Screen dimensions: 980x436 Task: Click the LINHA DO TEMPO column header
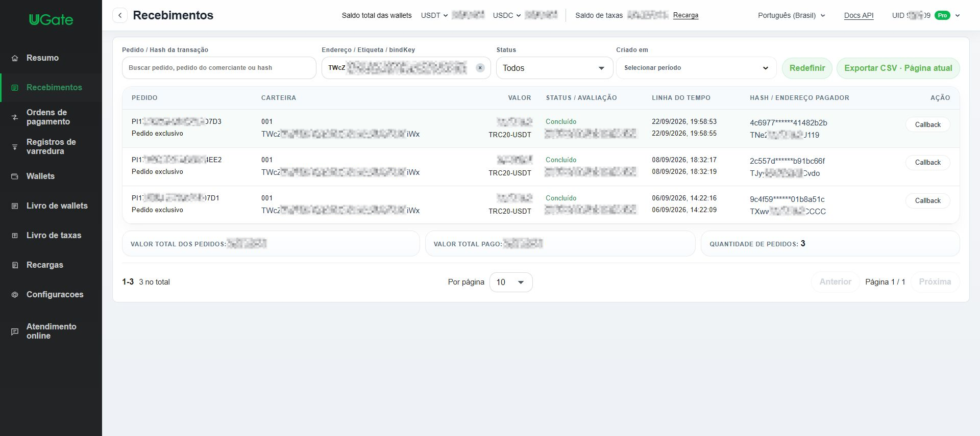click(681, 98)
